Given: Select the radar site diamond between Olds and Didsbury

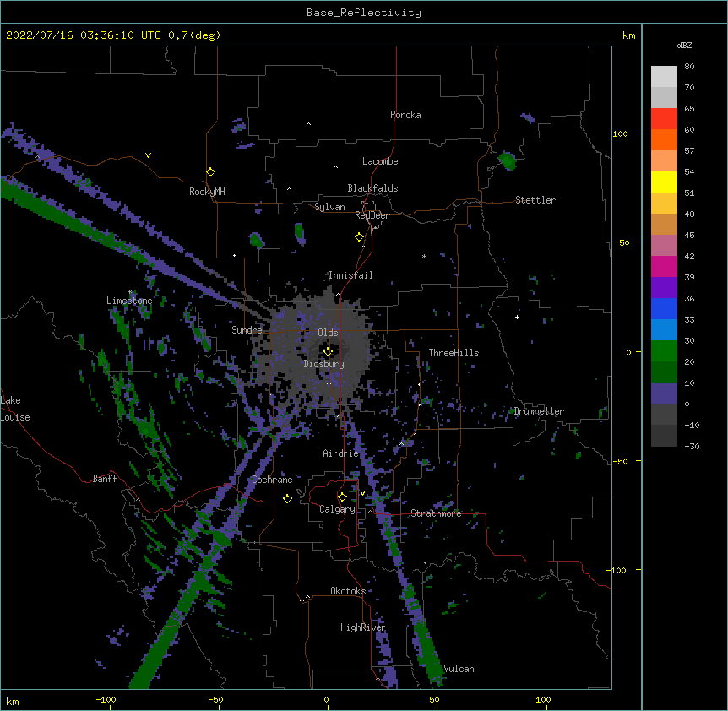Looking at the screenshot, I should tap(328, 352).
